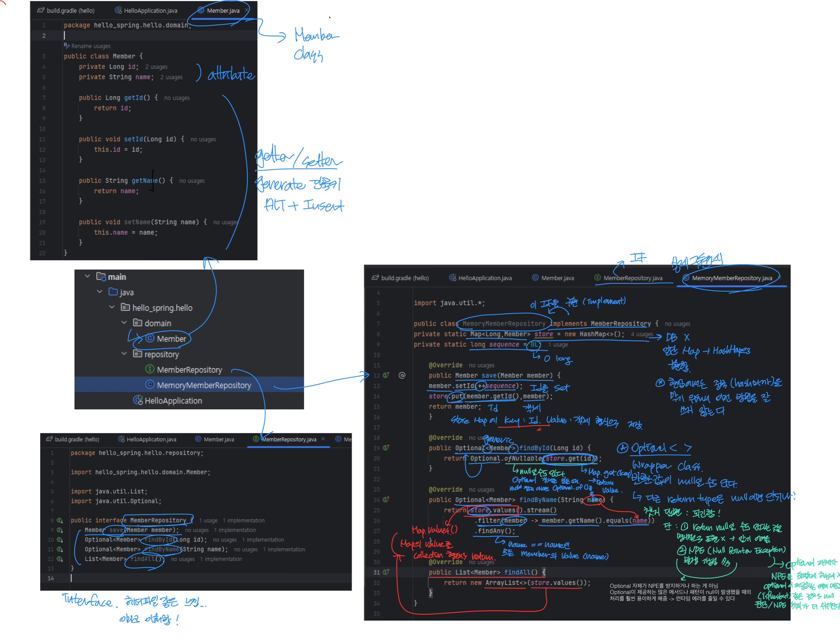
Task: Collapse the main folder chevron
Action: coord(87,276)
